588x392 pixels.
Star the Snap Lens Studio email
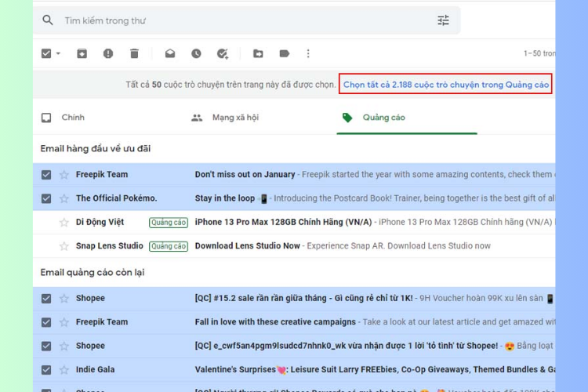(64, 246)
